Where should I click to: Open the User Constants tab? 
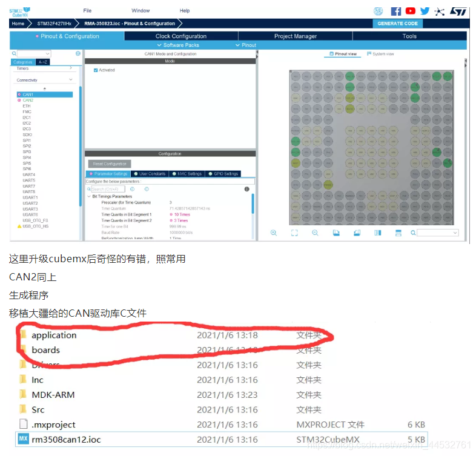(x=150, y=174)
